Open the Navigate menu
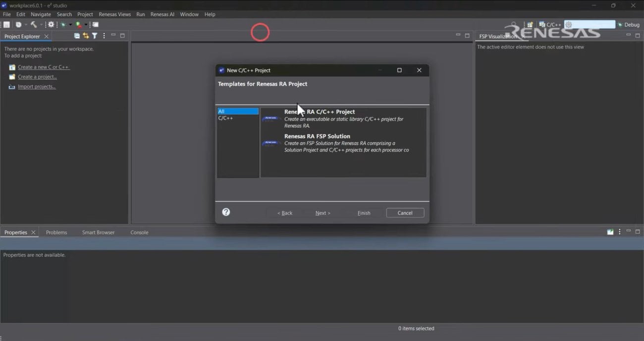The height and width of the screenshot is (341, 644). pos(41,14)
